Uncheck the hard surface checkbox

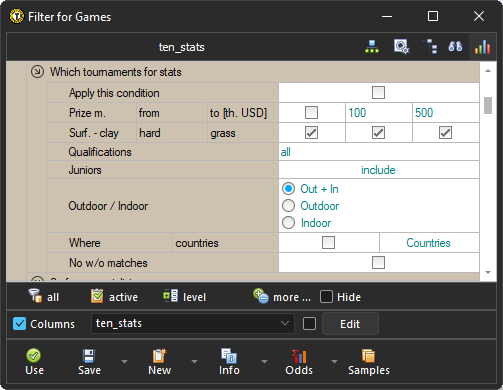coord(378,133)
